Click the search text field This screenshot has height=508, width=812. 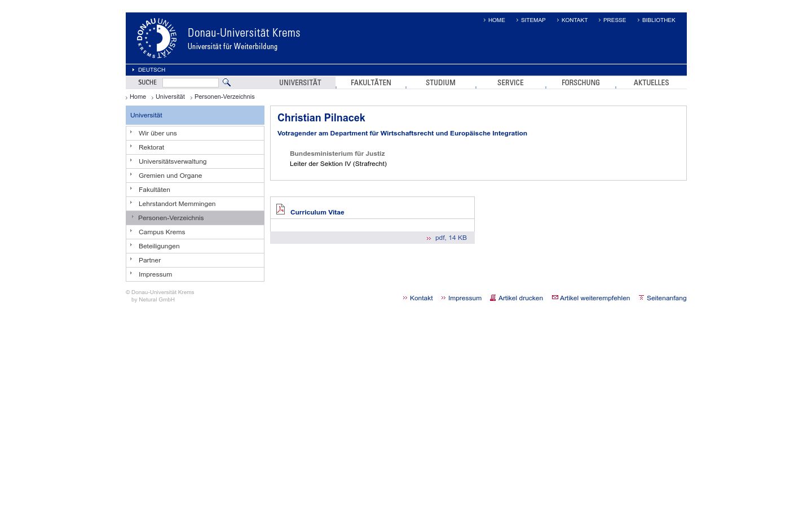point(191,82)
